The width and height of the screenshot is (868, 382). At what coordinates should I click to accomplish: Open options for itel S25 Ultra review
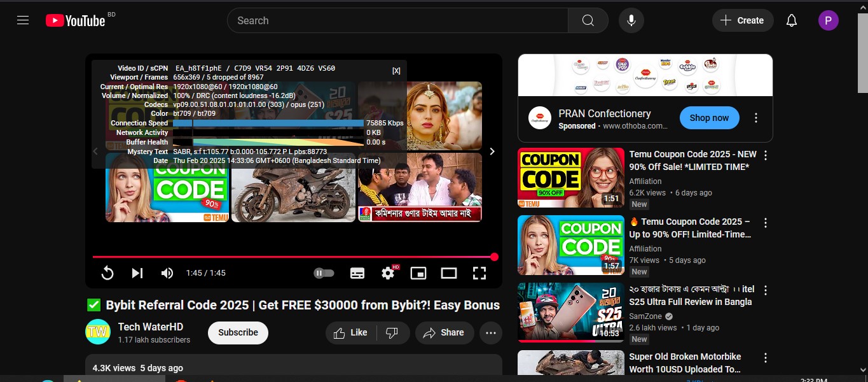click(x=766, y=290)
